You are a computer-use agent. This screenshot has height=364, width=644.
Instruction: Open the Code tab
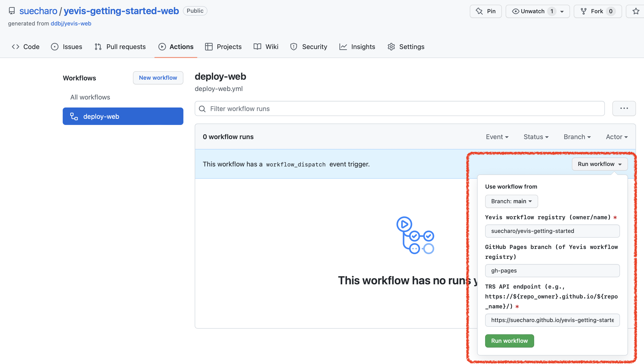[x=25, y=47]
